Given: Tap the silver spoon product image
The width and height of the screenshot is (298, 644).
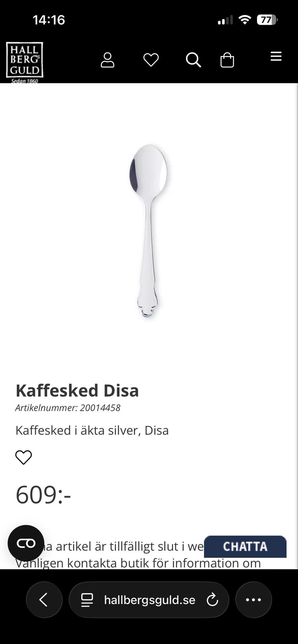Looking at the screenshot, I should (x=148, y=231).
